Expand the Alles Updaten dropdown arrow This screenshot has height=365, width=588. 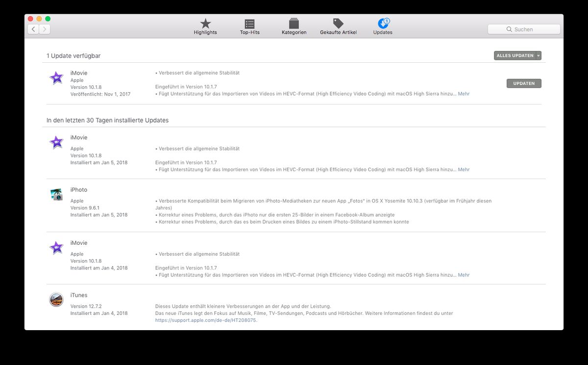point(539,56)
